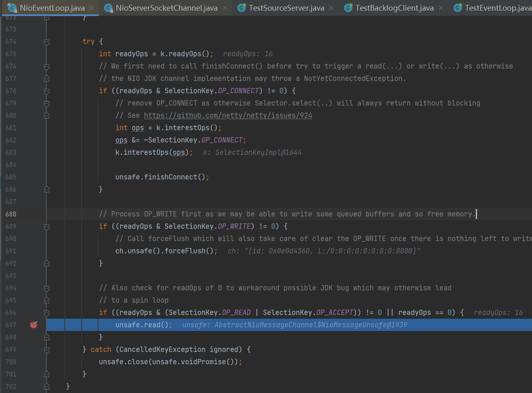Viewport: 532px width, 393px height.
Task: Collapse the OP_WRITE if block at line 689
Action: (x=47, y=227)
